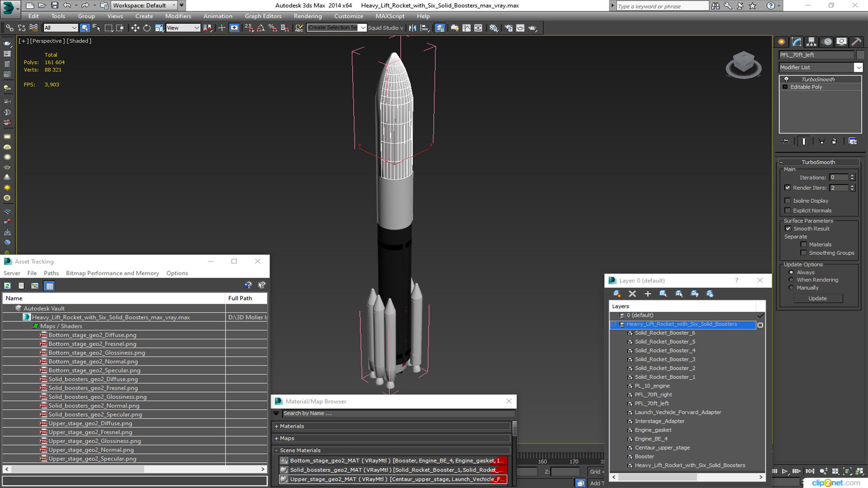The height and width of the screenshot is (488, 868).
Task: Click the Align tool icon
Action: coord(425,28)
